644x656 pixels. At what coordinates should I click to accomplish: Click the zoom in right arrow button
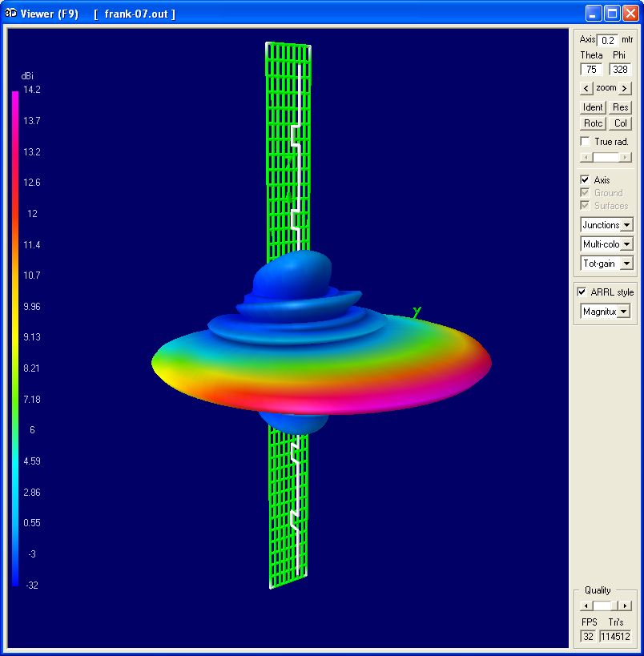625,88
